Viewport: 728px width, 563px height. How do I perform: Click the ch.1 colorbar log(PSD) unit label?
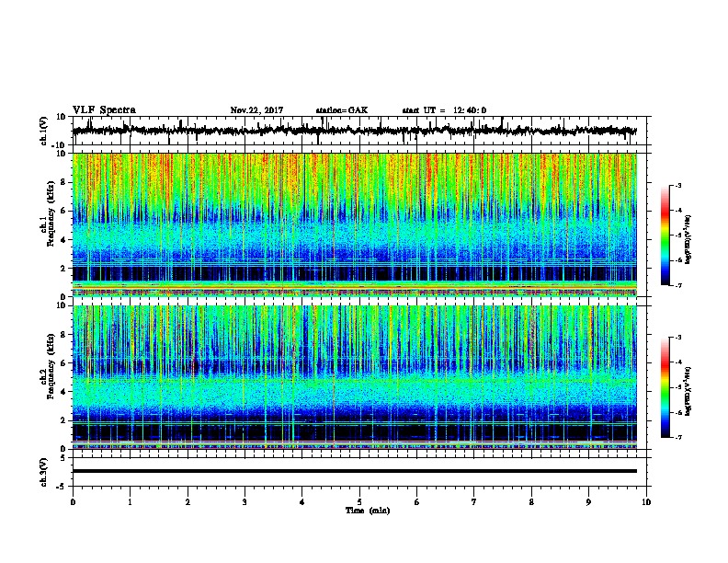click(688, 239)
